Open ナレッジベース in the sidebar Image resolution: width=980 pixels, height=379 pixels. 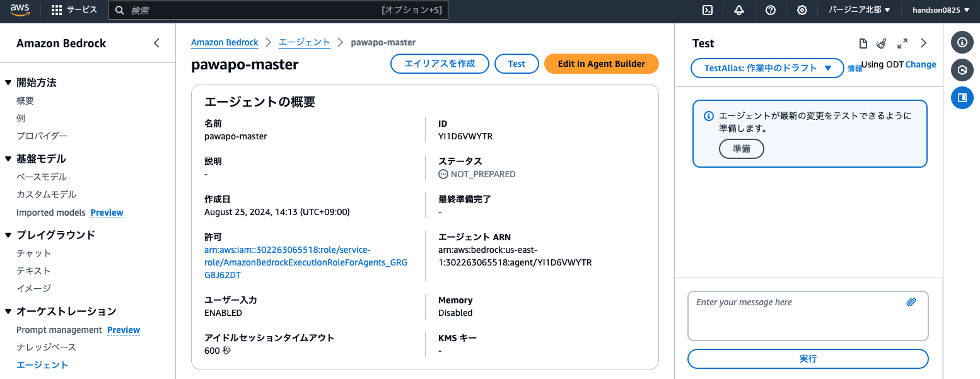tap(46, 347)
